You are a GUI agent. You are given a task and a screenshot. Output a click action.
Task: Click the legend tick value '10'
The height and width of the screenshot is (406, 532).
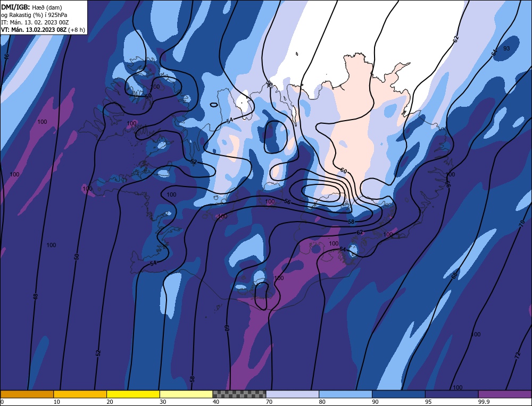57,402
